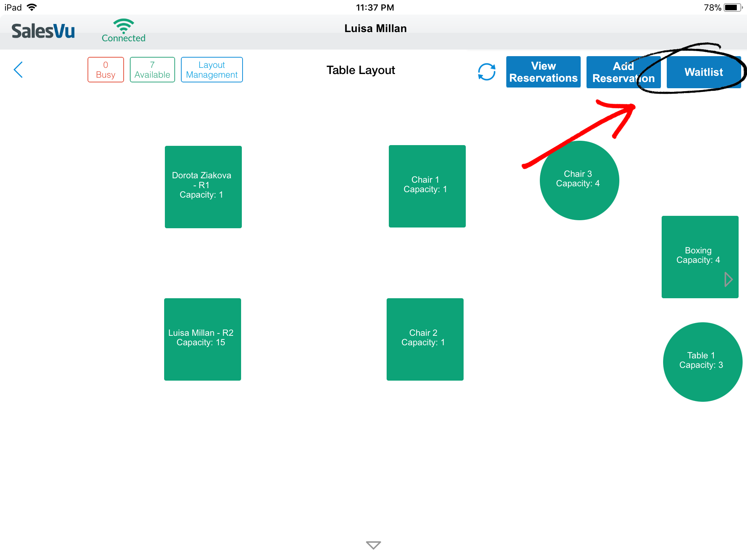Refresh the table layout
This screenshot has width=747, height=560.
(487, 72)
